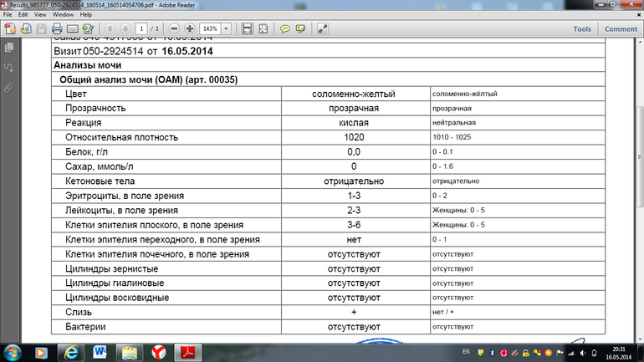This screenshot has width=644, height=362.
Task: Toggle fit one full page view
Action: tap(263, 29)
